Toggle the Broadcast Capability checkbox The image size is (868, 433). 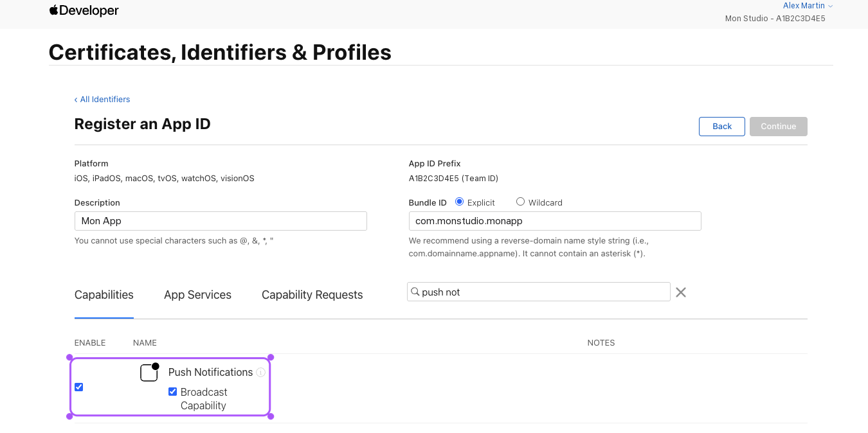click(172, 391)
